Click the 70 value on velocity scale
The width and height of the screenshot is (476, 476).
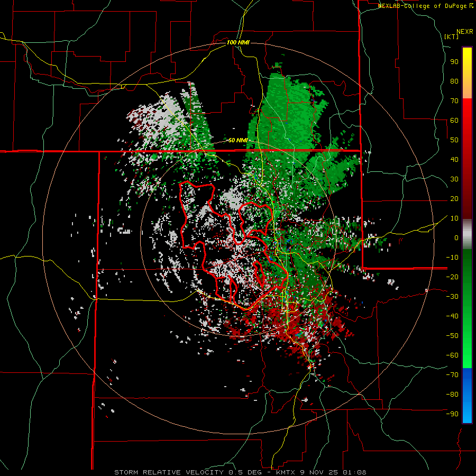(x=454, y=101)
